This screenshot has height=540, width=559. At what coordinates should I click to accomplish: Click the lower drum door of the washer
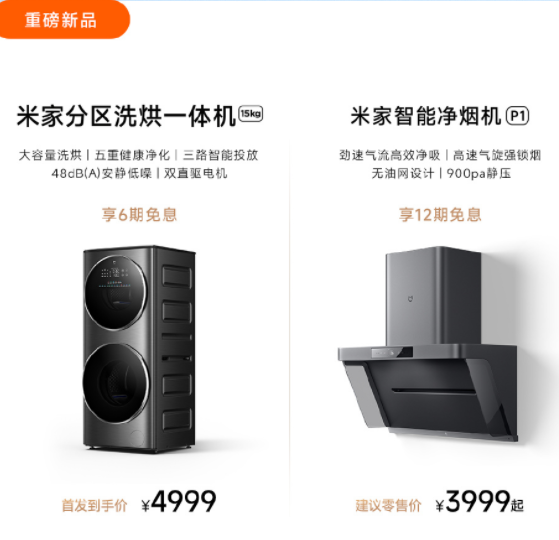pos(115,382)
